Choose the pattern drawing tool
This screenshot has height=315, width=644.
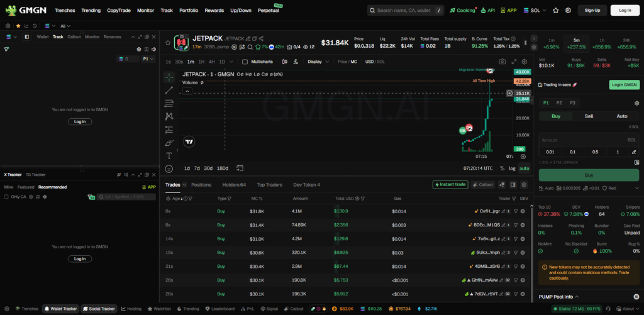(169, 117)
